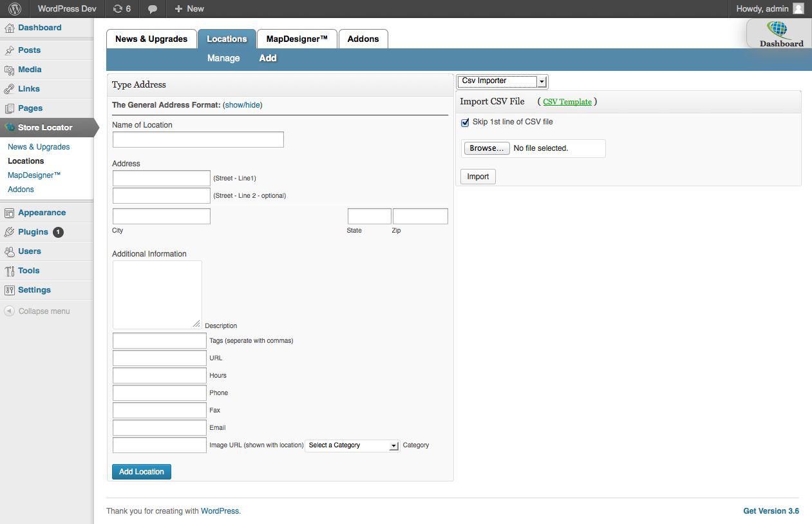
Task: Open the Csv Importer dropdown
Action: point(502,81)
